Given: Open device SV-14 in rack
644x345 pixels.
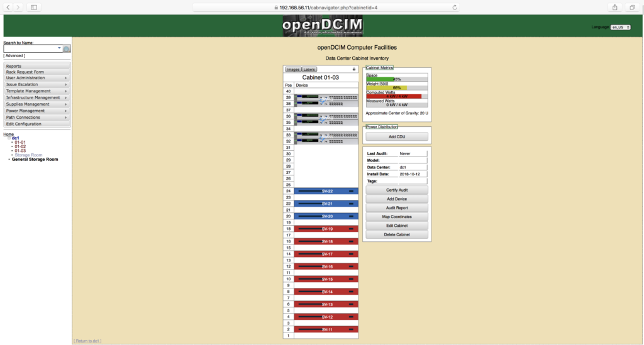Looking at the screenshot, I should click(326, 292).
